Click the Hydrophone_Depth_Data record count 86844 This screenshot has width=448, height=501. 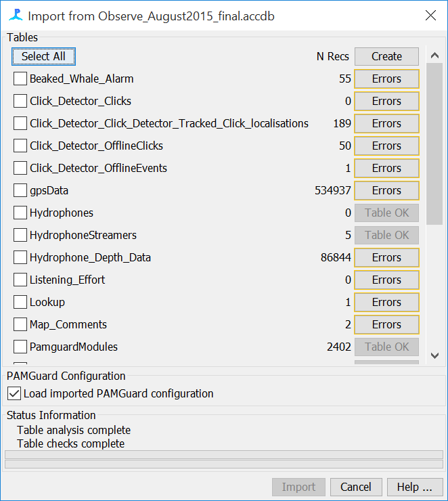tap(336, 257)
